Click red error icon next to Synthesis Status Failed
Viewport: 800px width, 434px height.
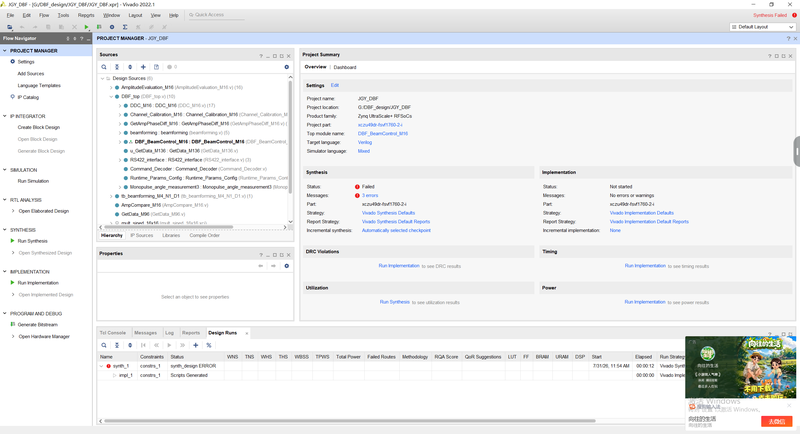tap(357, 187)
